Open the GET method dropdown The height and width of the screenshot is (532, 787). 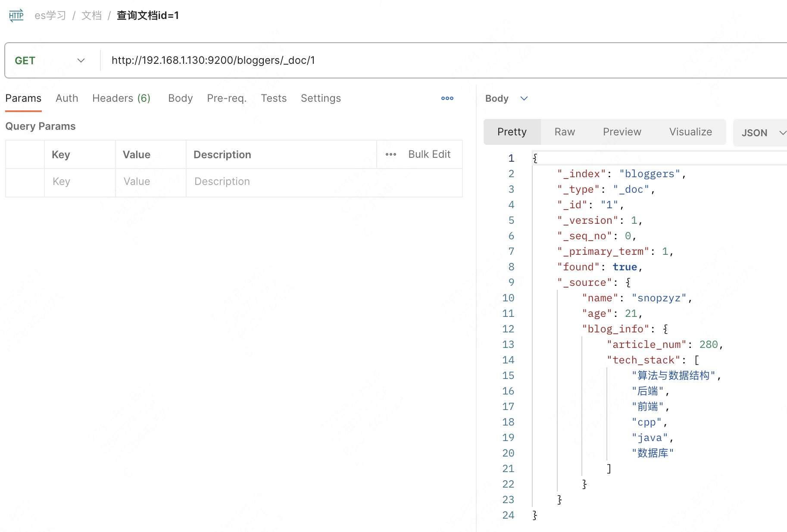50,60
